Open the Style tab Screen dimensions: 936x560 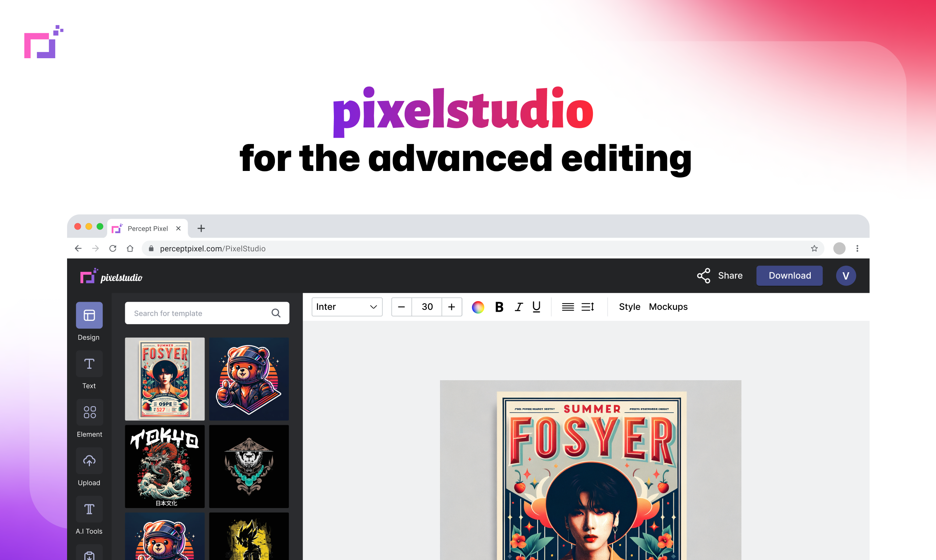pos(629,307)
